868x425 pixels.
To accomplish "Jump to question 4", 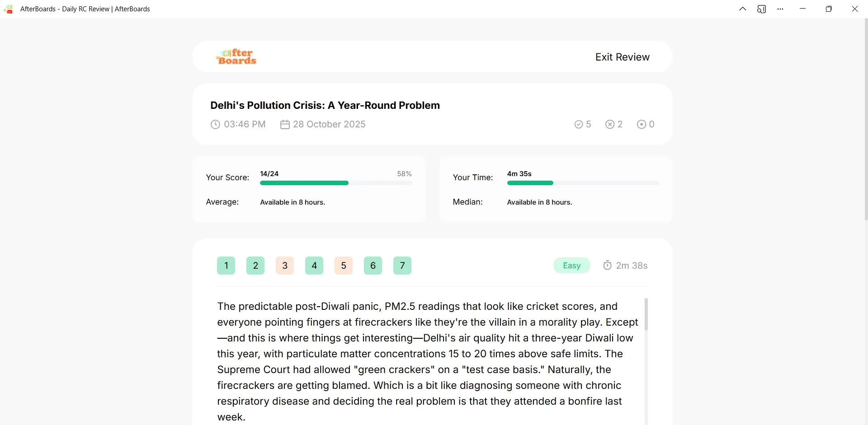I will pyautogui.click(x=314, y=266).
